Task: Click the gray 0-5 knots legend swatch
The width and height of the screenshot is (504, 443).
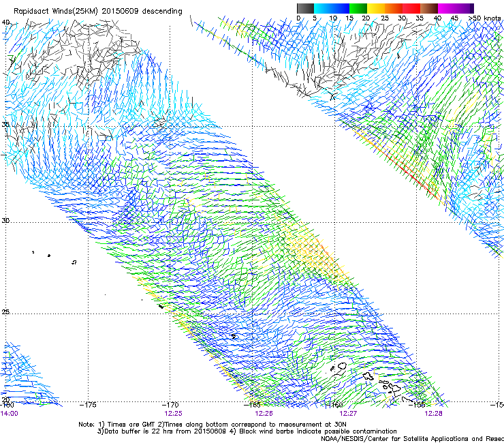Action: 305,8
